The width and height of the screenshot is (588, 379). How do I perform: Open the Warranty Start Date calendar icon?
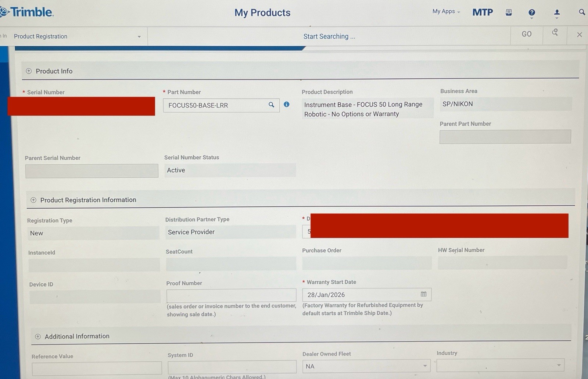click(x=423, y=294)
